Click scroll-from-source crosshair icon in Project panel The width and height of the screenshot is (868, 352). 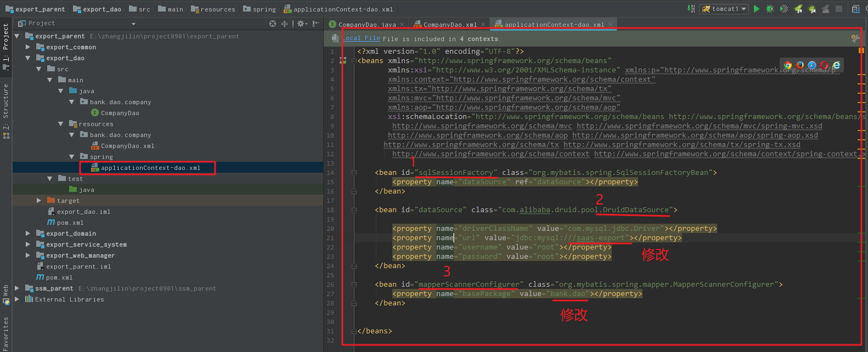click(273, 24)
